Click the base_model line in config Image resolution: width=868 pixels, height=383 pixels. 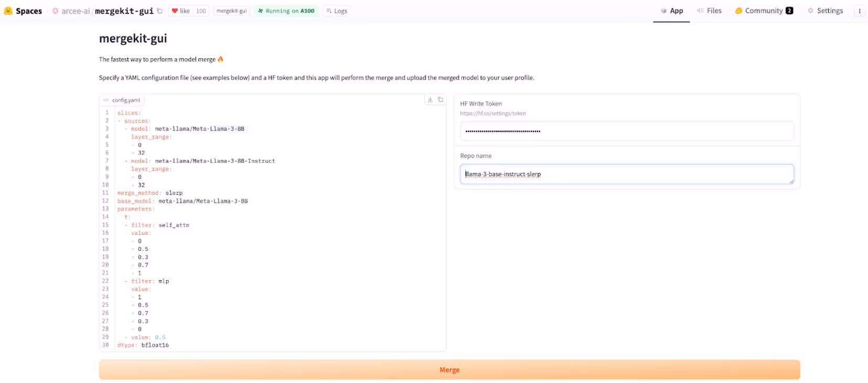[x=182, y=201]
